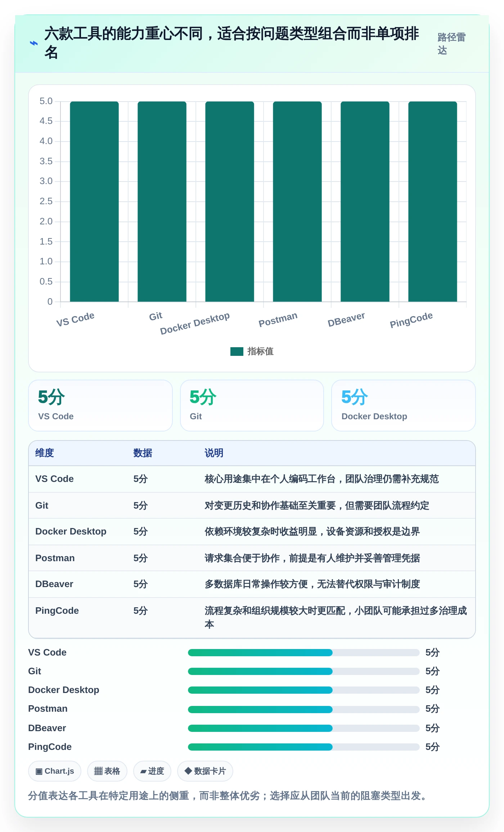Click the DBeaver x-axis label
504x832 pixels.
click(x=346, y=319)
